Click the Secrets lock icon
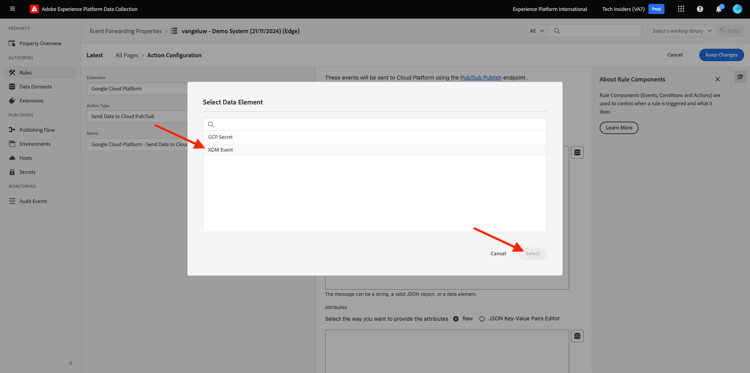The image size is (750, 373). coord(12,172)
